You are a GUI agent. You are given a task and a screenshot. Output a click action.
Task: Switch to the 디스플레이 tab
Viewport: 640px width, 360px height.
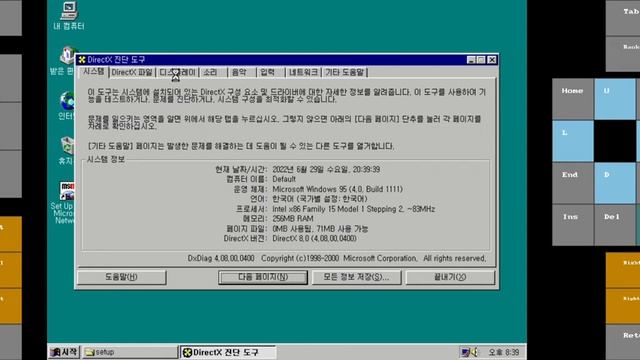(177, 72)
